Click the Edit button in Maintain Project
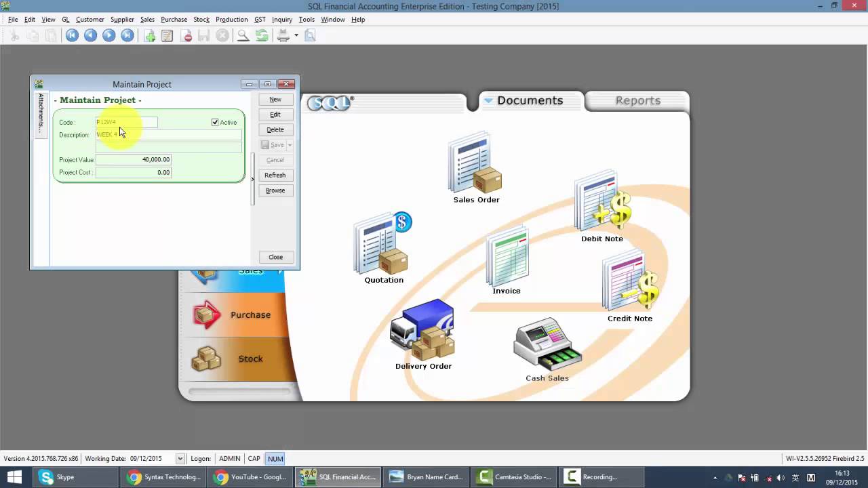868x488 pixels. pos(275,115)
